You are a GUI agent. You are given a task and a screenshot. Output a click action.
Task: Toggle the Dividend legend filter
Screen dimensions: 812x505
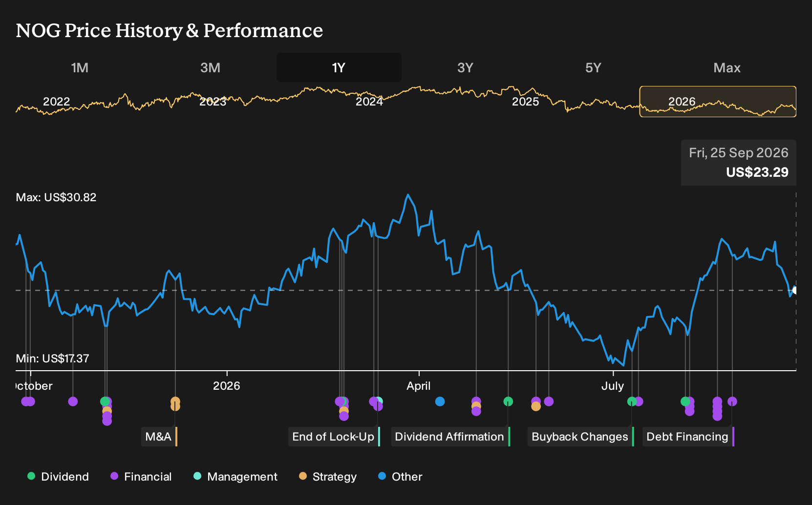58,477
